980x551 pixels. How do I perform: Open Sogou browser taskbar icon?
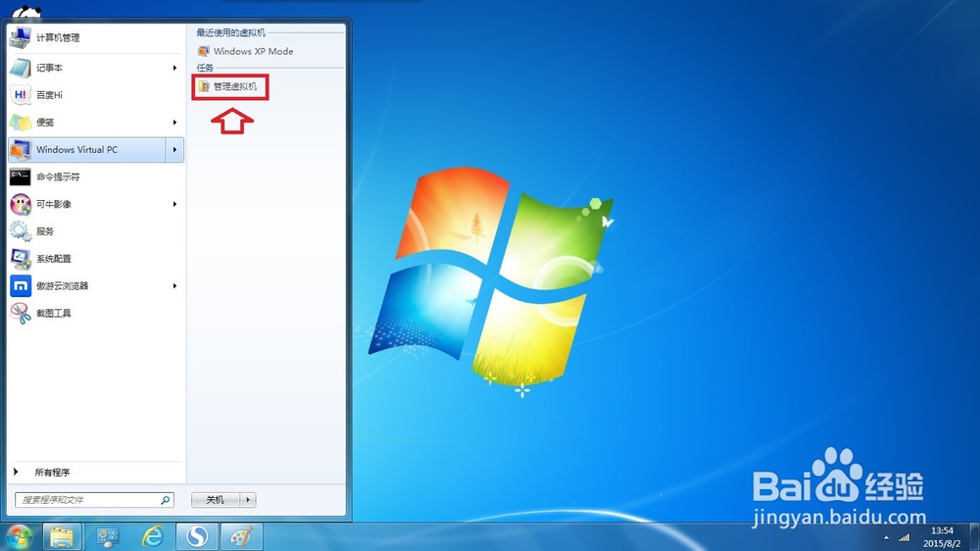click(198, 536)
